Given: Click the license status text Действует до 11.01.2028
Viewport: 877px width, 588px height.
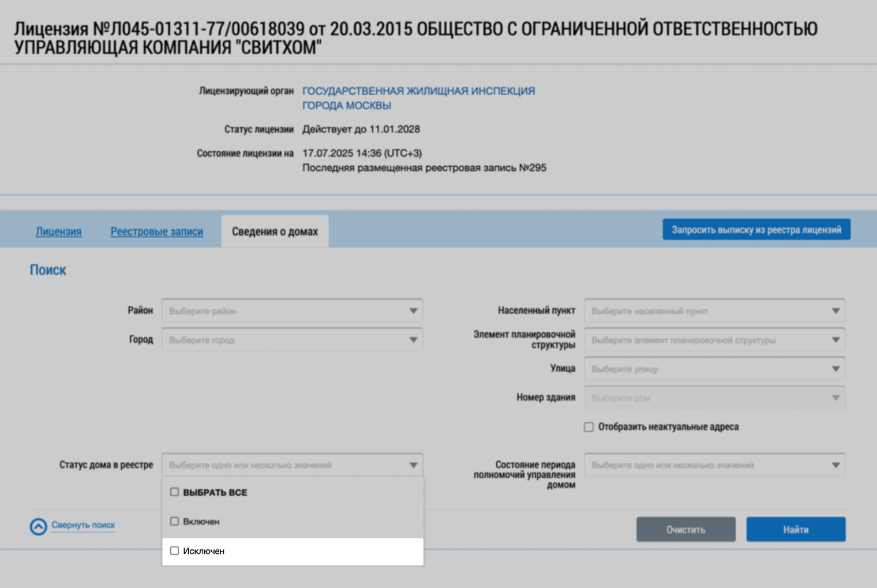Looking at the screenshot, I should [361, 129].
